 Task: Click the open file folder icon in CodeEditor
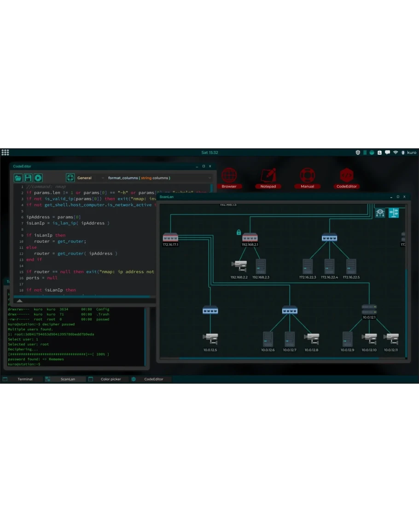click(18, 178)
